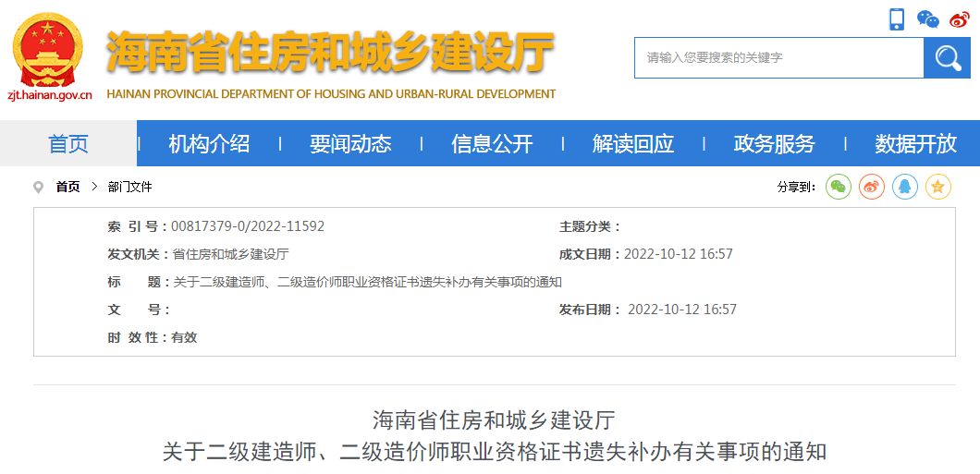This screenshot has height=474, width=980.
Task: Select 首页 in the main navigation bar
Action: 68,143
